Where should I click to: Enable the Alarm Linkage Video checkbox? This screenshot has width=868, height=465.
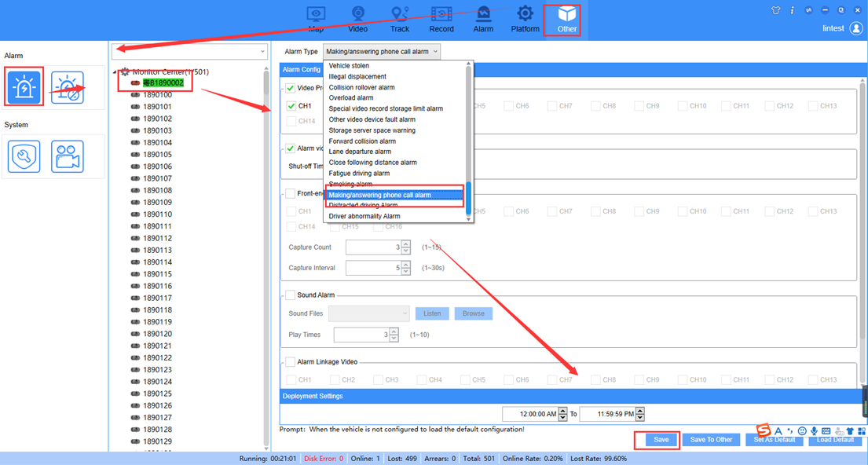pyautogui.click(x=290, y=362)
